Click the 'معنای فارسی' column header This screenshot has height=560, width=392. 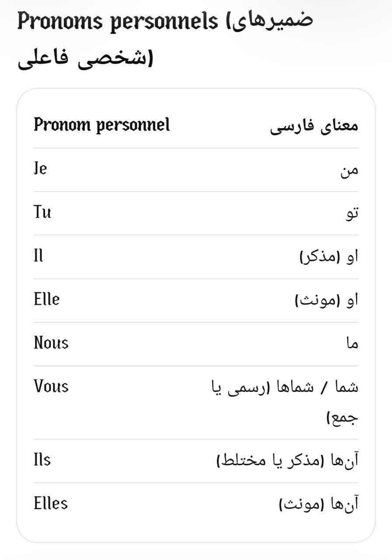point(314,126)
